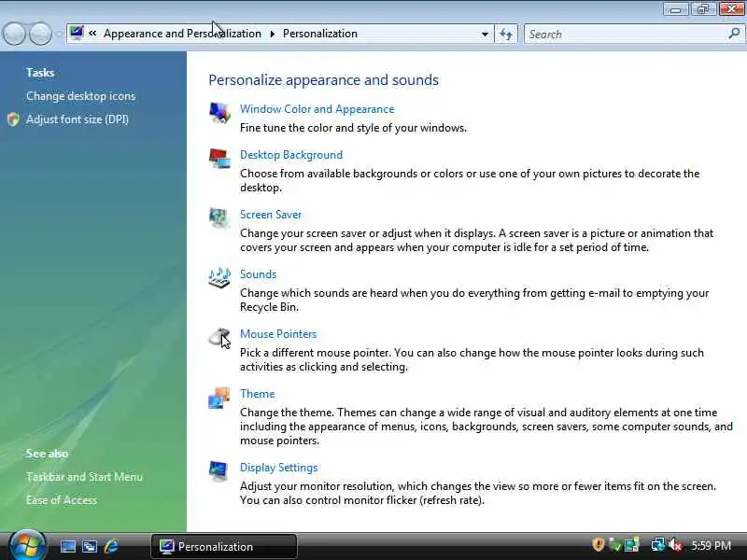The height and width of the screenshot is (560, 747).
Task: Select the Personalization breadcrumb segment
Action: coord(320,34)
